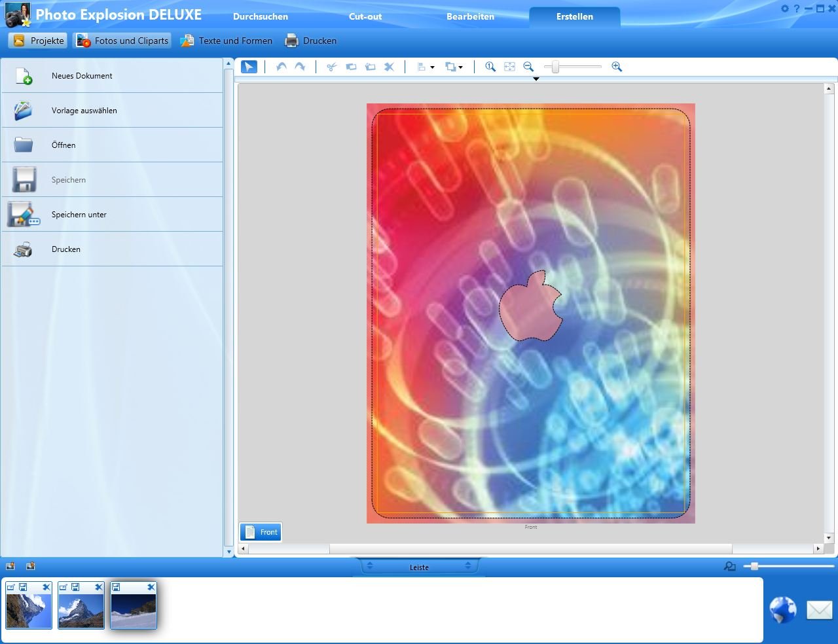Adjust the thumbnail size slider

pyautogui.click(x=754, y=566)
